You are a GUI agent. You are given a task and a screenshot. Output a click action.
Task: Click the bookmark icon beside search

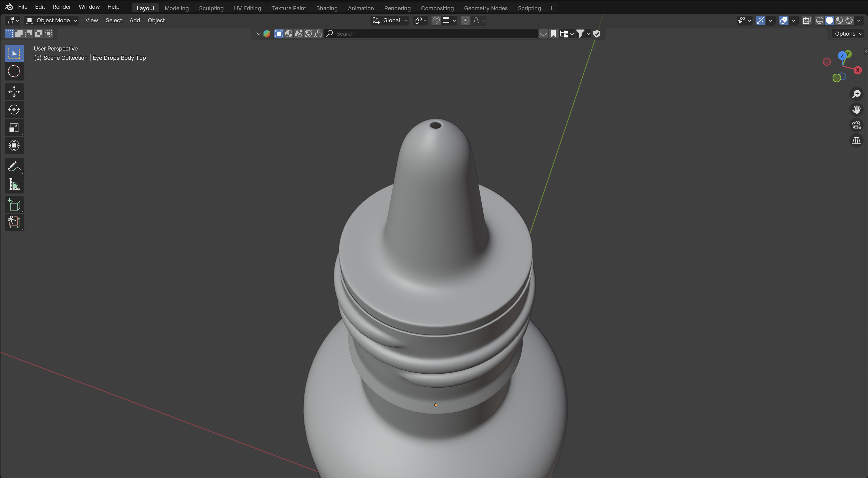pos(553,34)
